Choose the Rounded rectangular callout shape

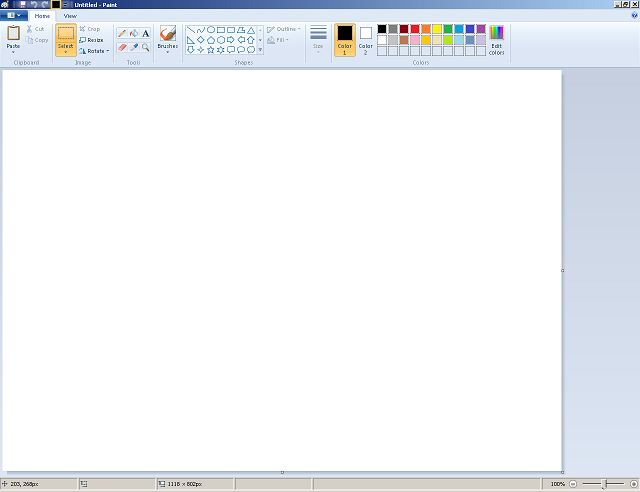[231, 50]
